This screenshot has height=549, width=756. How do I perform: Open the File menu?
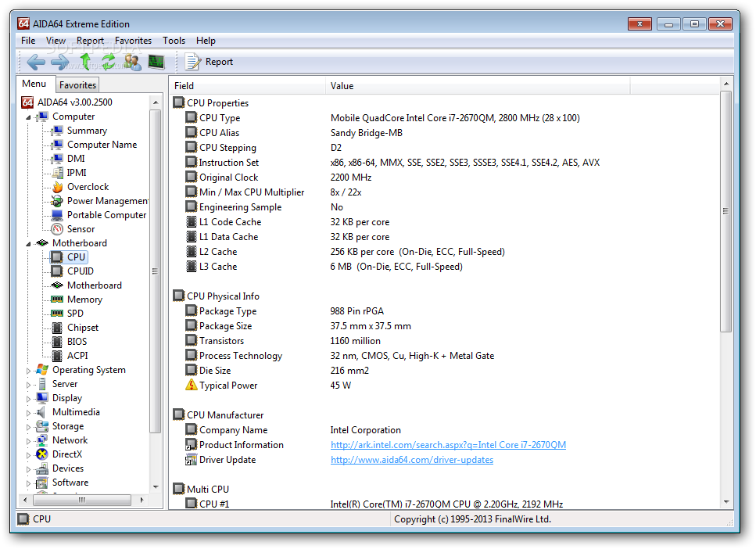28,41
